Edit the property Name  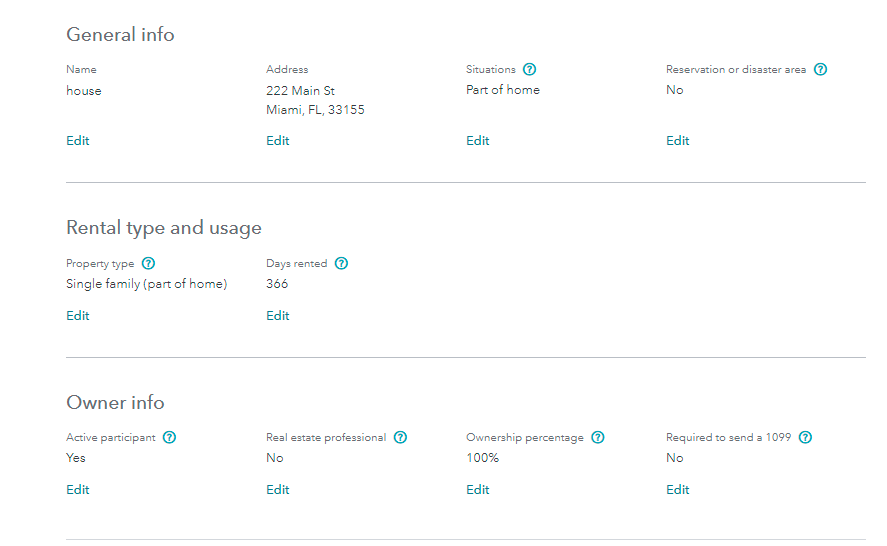pos(78,141)
